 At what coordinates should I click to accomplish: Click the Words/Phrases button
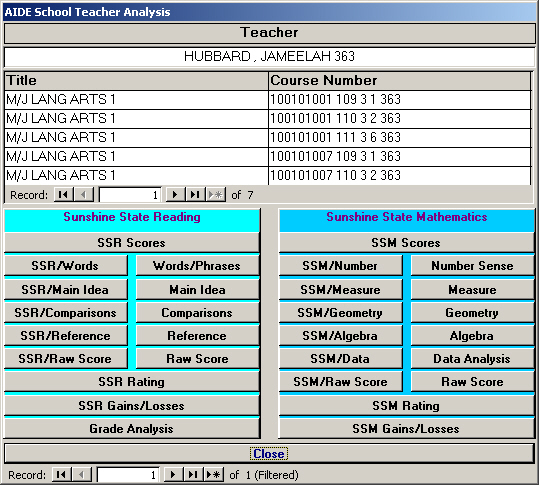pyautogui.click(x=197, y=265)
